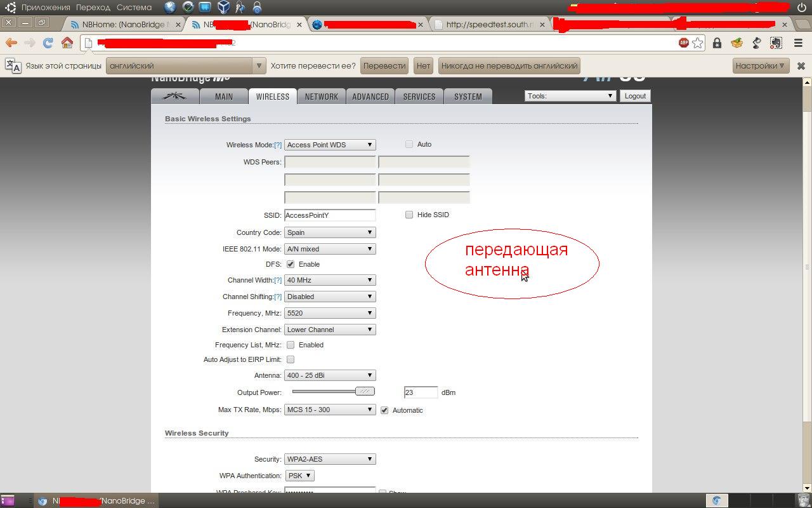Open the Channel Width help link
Image resolution: width=812 pixels, height=508 pixels.
[x=278, y=280]
